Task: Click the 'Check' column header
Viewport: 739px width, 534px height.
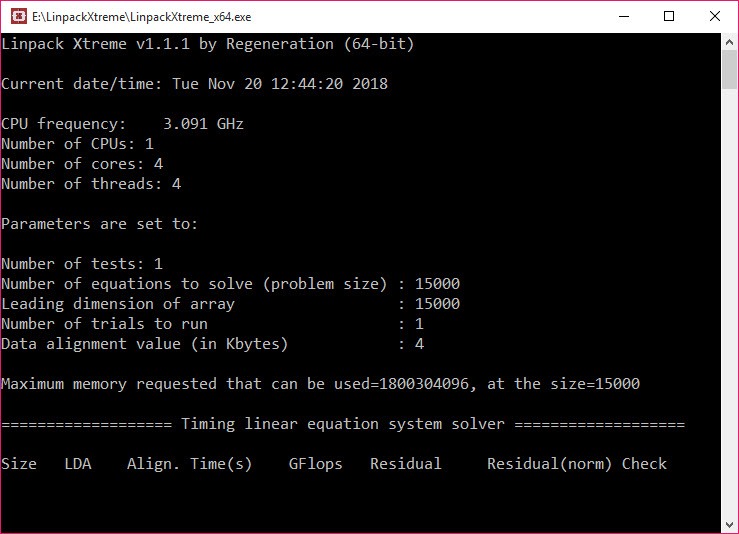Action: (x=644, y=464)
